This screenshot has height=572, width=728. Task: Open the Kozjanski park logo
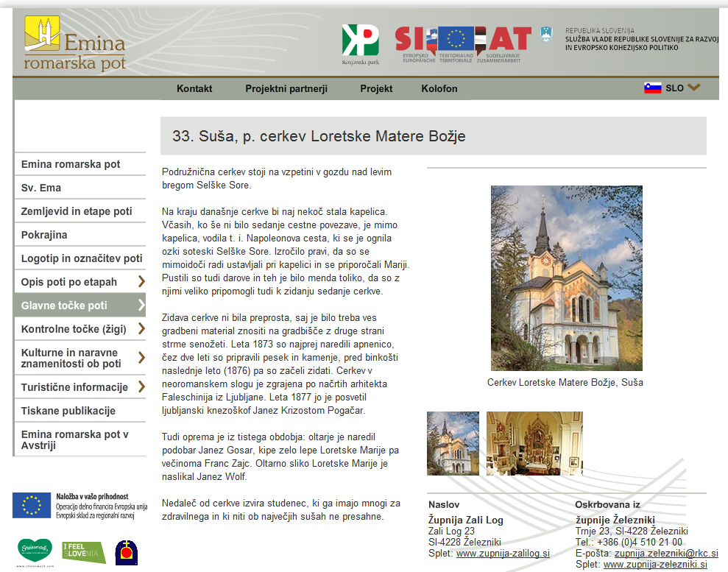(360, 43)
